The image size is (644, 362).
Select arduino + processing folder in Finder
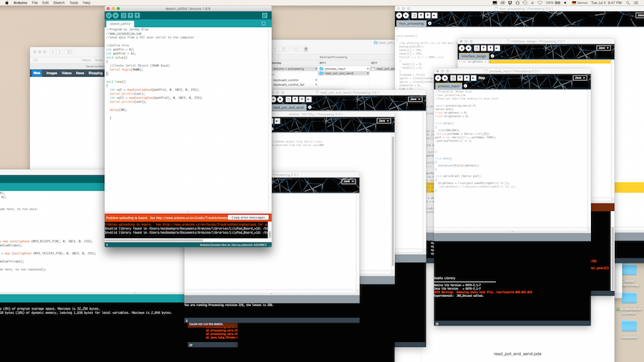pyautogui.click(x=294, y=69)
